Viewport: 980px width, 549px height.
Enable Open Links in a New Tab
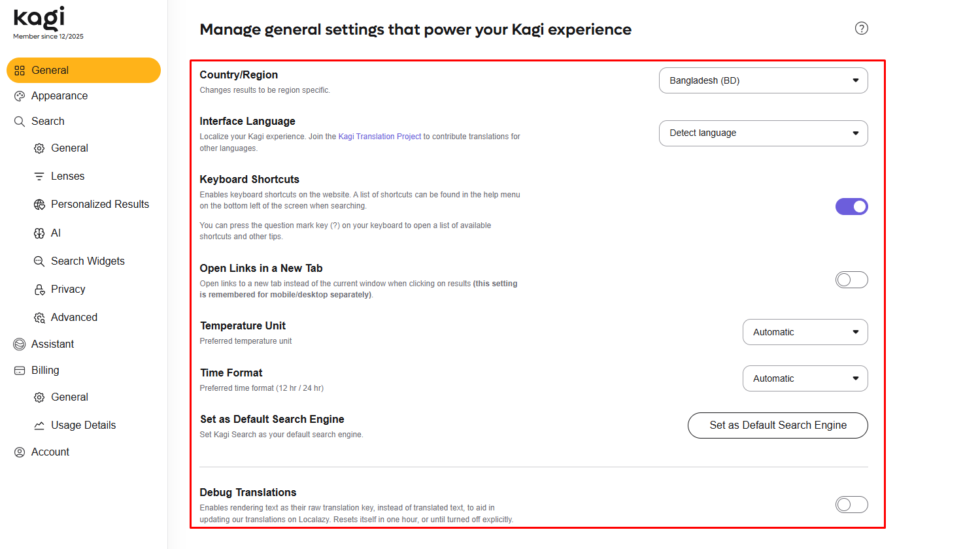[x=851, y=280]
